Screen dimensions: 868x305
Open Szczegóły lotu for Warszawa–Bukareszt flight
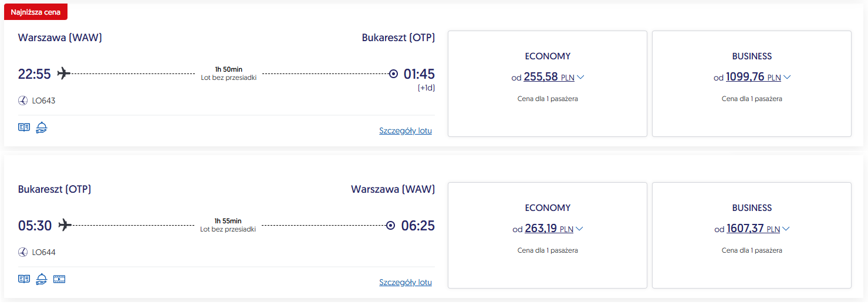(x=406, y=130)
